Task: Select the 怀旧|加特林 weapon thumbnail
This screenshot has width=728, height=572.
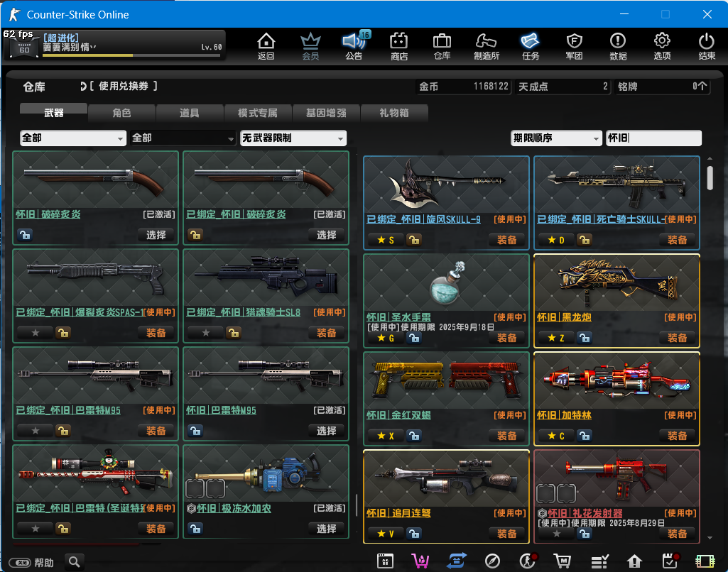Action: click(x=616, y=381)
